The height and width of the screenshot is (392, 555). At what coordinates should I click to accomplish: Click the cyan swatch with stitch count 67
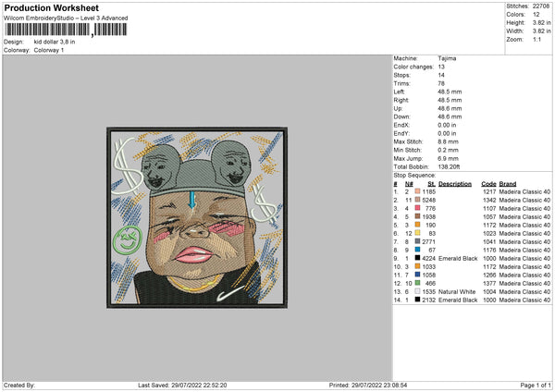click(x=418, y=250)
